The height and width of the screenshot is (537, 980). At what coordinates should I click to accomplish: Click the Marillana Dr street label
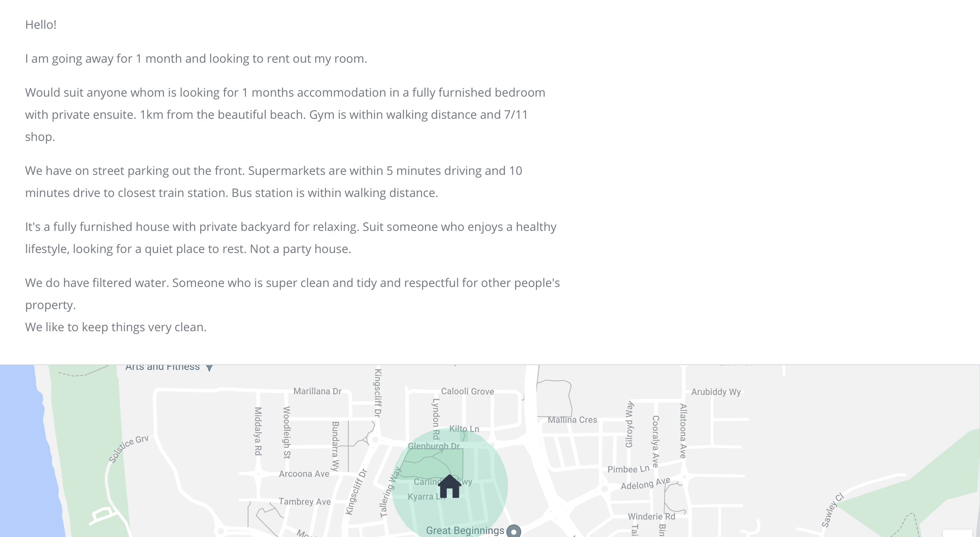pos(317,391)
